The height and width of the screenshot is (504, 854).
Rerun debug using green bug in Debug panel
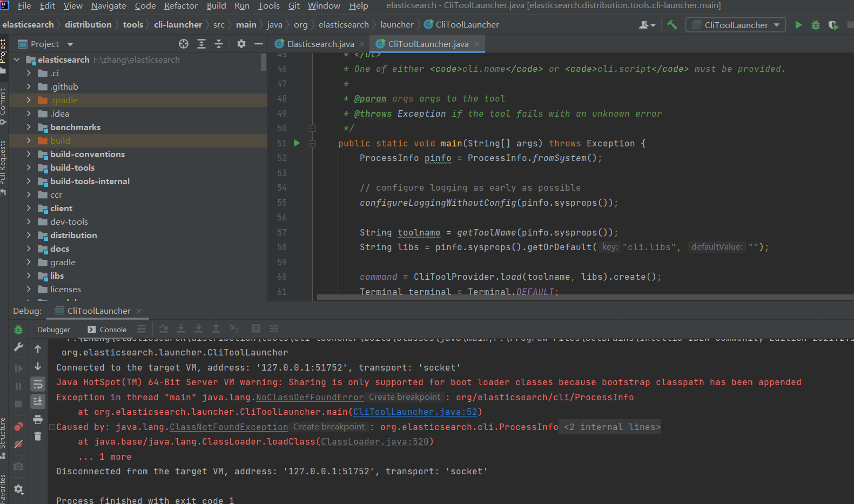coord(18,330)
